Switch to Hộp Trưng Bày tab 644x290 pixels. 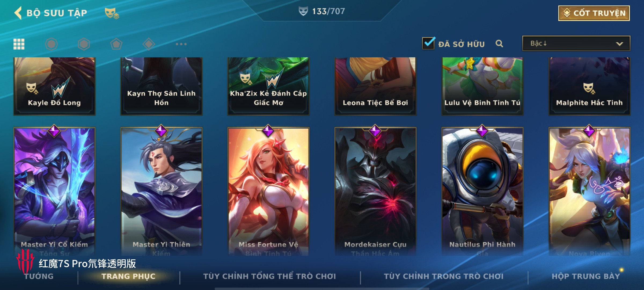[x=586, y=276]
